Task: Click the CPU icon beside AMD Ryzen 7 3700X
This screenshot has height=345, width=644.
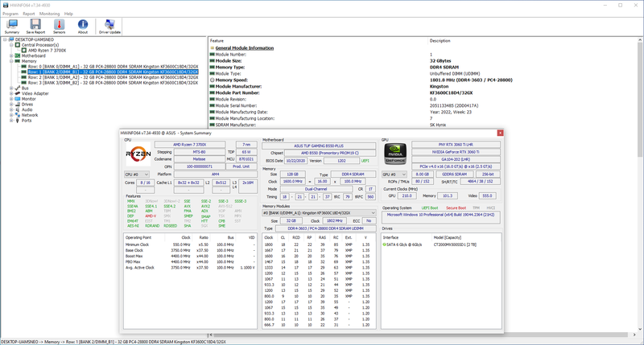Action: (x=24, y=51)
